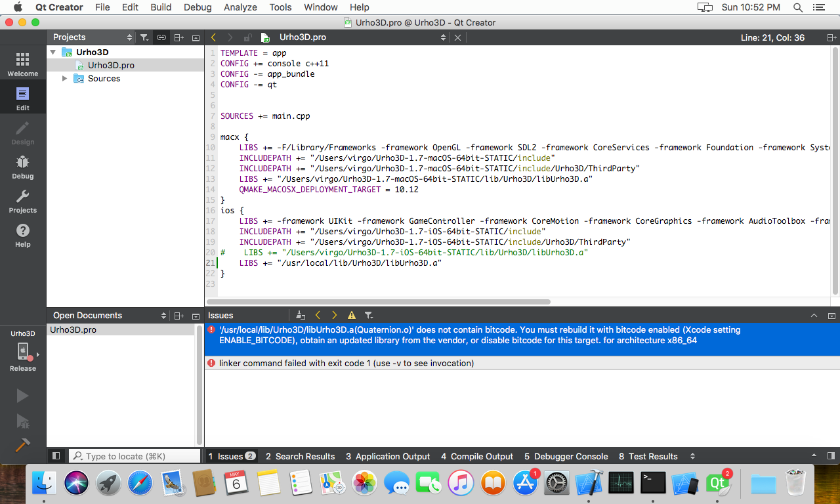840x504 pixels.
Task: Switch to Debugger Console pane
Action: (566, 456)
